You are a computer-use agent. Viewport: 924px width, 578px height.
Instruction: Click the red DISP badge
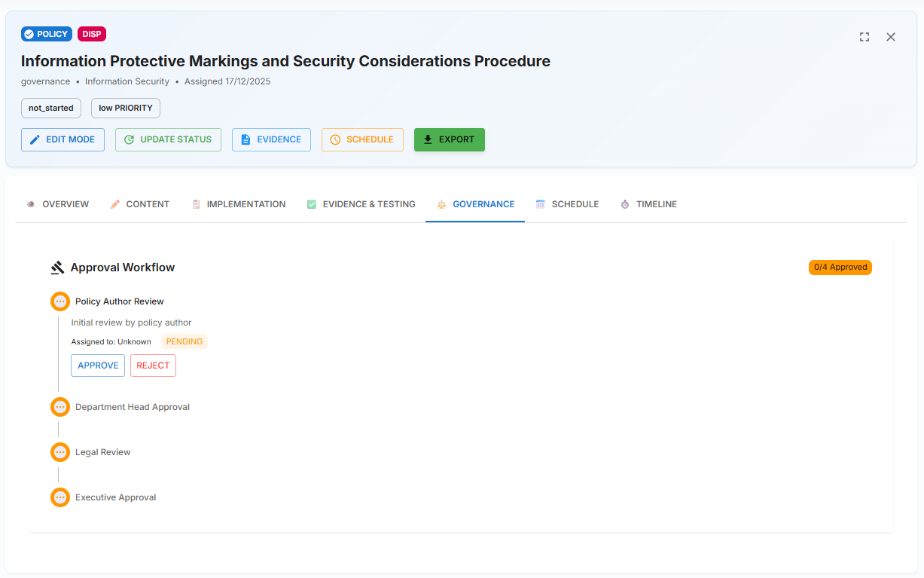pos(92,34)
